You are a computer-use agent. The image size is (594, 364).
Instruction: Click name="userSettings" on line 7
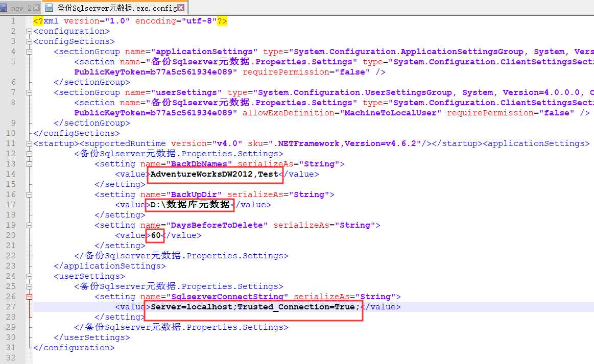(174, 92)
